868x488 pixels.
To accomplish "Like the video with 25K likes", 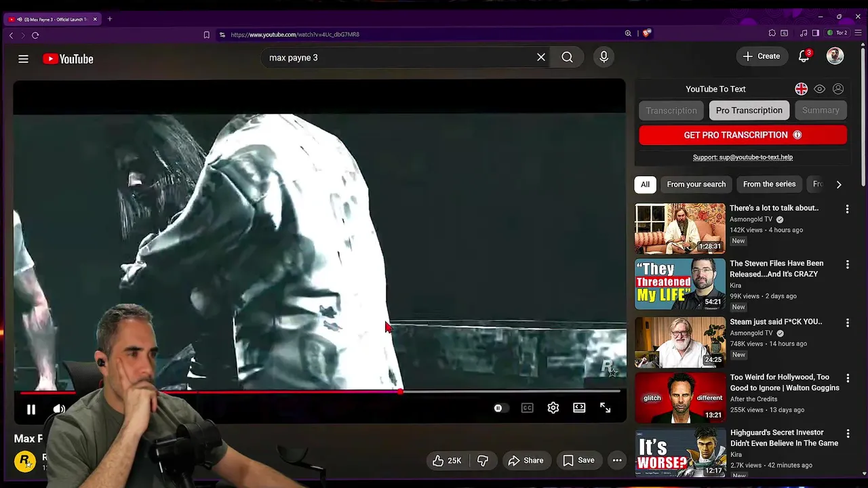I will [x=446, y=460].
